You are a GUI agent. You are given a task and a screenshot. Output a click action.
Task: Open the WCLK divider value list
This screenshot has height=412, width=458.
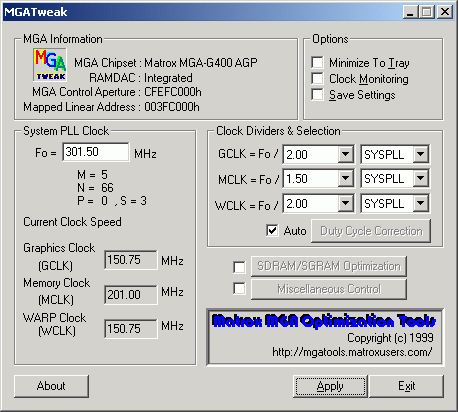pos(345,203)
